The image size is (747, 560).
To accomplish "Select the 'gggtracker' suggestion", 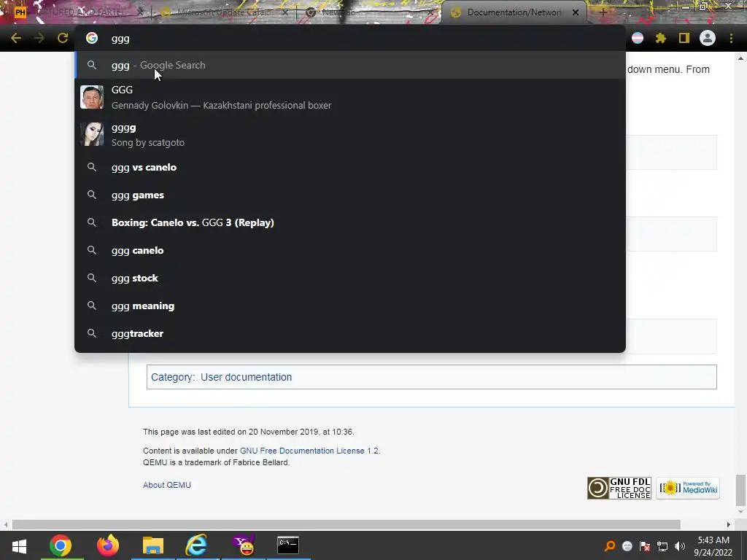I will point(350,333).
